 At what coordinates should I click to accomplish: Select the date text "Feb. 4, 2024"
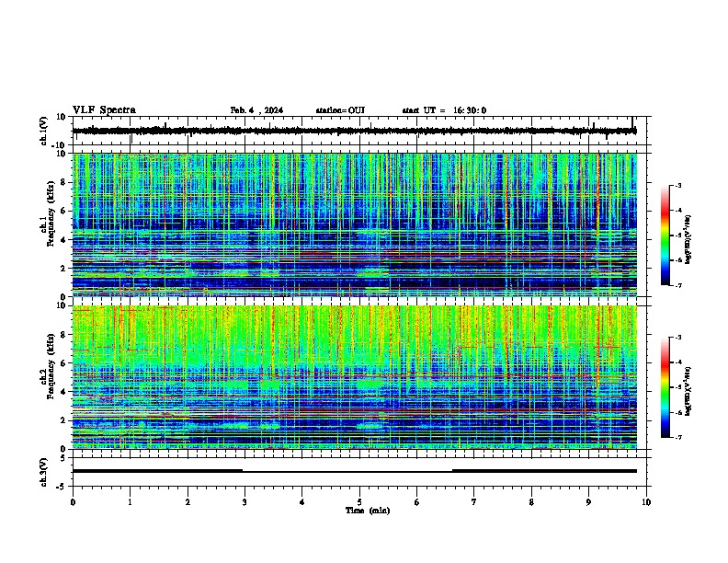(256, 110)
